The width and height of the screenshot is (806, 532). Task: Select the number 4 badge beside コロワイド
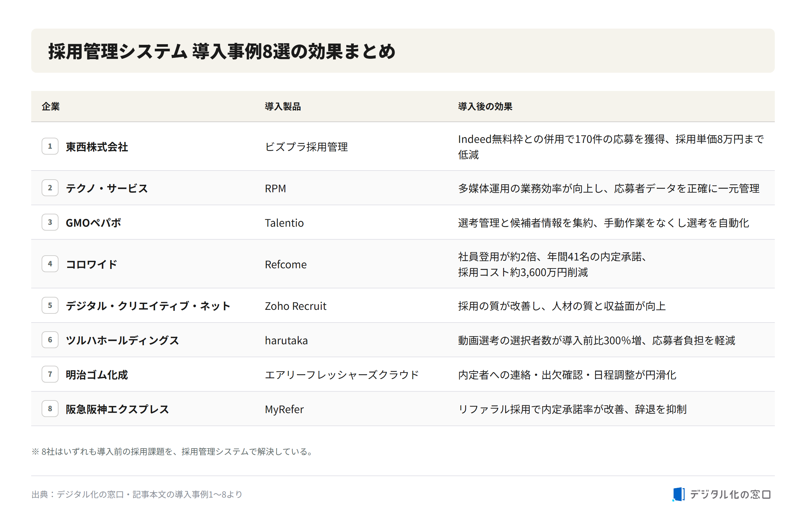pyautogui.click(x=50, y=264)
